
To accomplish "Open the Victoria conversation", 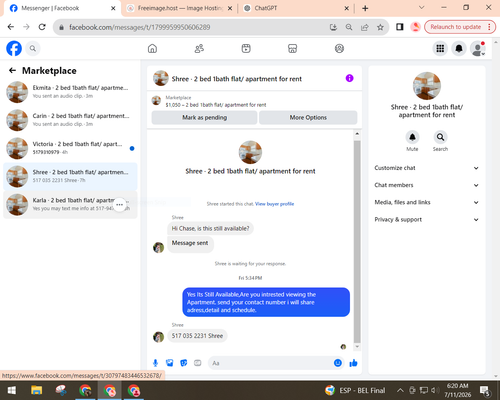I will [x=70, y=148].
